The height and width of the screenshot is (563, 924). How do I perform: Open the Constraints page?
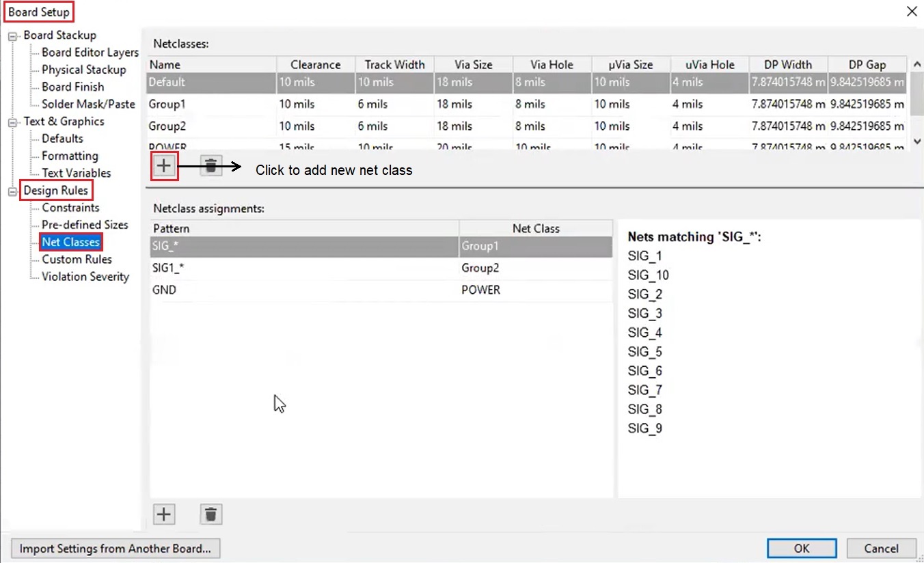tap(70, 208)
